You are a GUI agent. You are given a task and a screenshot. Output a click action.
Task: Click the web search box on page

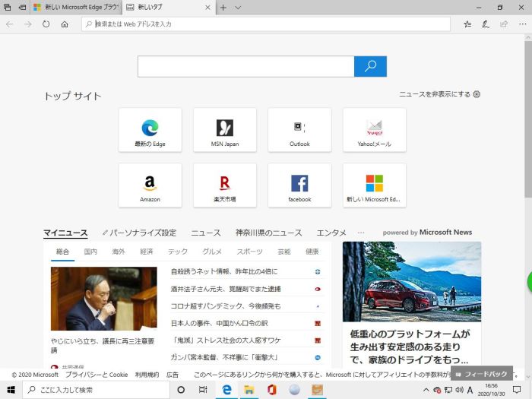(x=245, y=67)
